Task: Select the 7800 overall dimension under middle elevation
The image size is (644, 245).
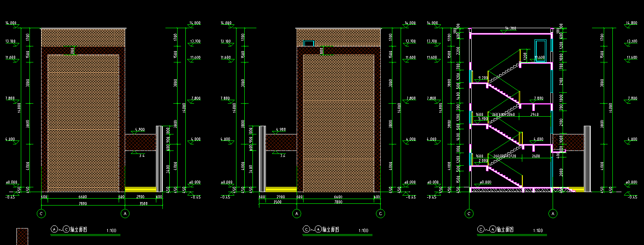Action: [339, 202]
